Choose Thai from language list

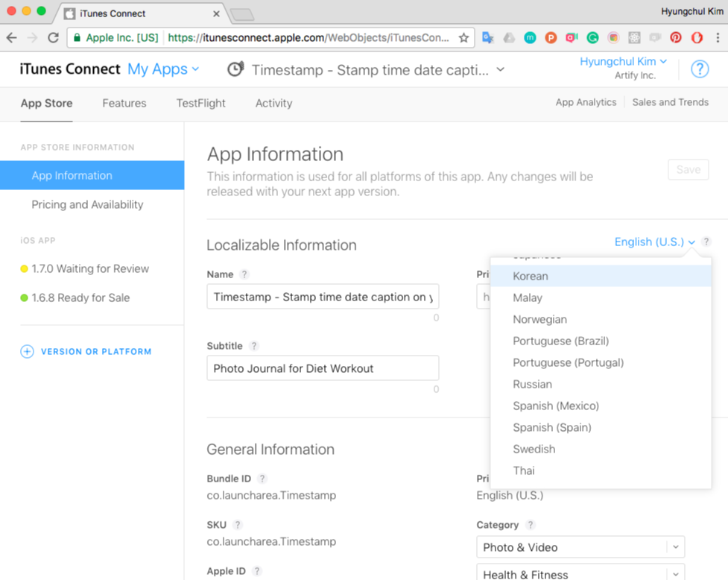601,471
